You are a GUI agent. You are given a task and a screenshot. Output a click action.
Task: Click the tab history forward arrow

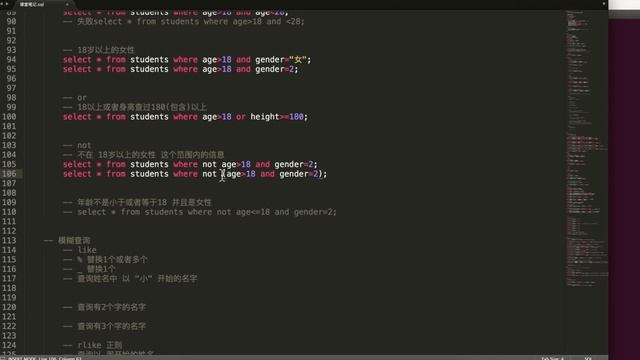7,4
